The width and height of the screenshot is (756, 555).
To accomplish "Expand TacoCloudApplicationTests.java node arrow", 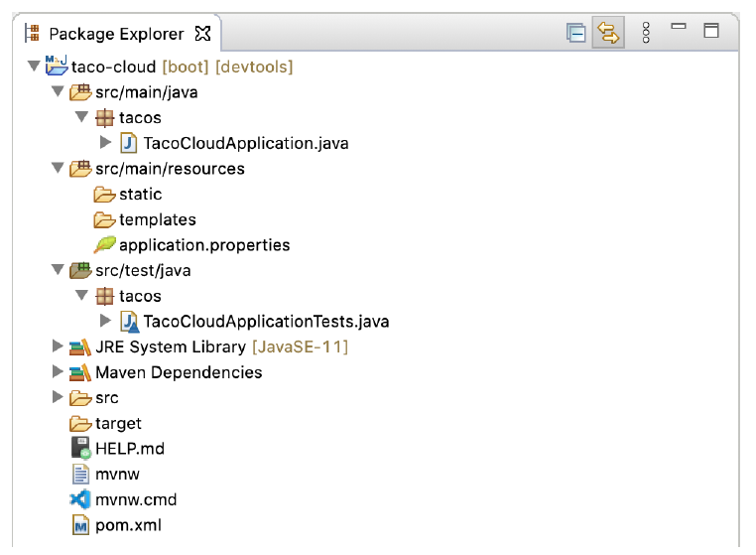I will click(x=106, y=321).
